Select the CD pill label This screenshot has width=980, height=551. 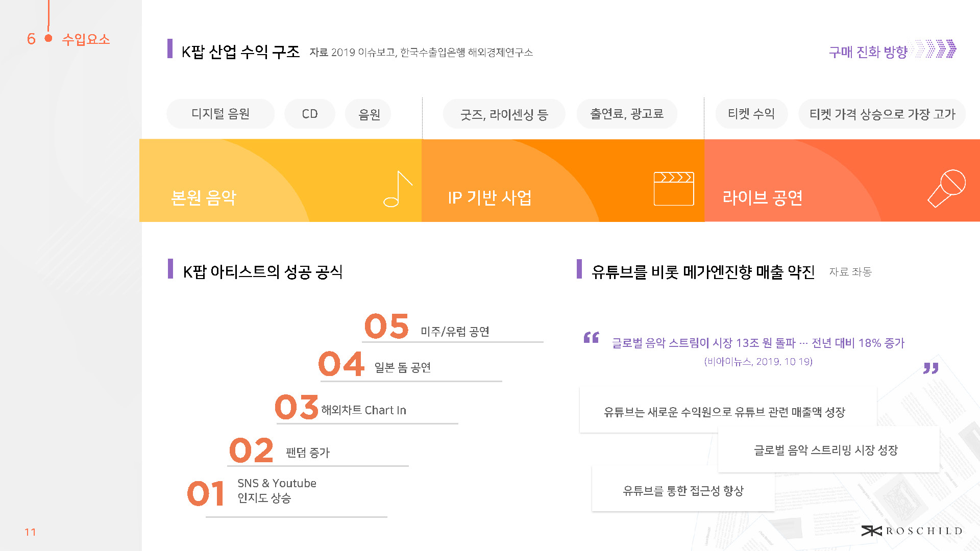310,114
